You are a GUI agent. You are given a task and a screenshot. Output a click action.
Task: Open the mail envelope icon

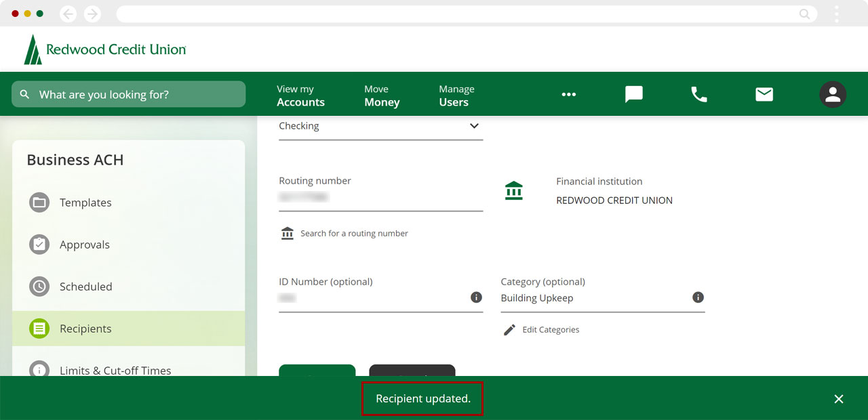pos(764,94)
